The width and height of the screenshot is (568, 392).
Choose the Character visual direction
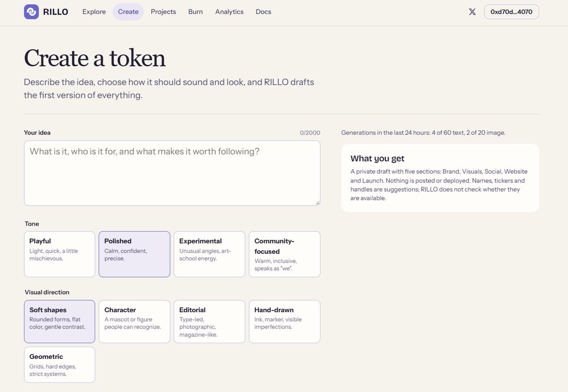134,322
